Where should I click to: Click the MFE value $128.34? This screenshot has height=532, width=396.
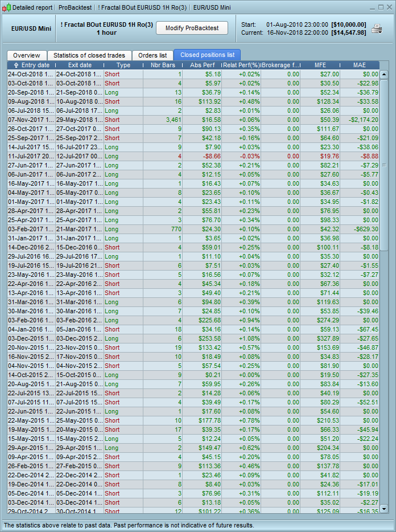click(328, 102)
